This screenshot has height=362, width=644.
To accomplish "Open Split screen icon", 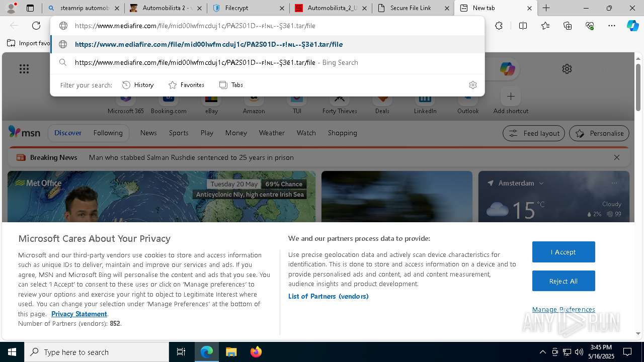I will coord(523,26).
